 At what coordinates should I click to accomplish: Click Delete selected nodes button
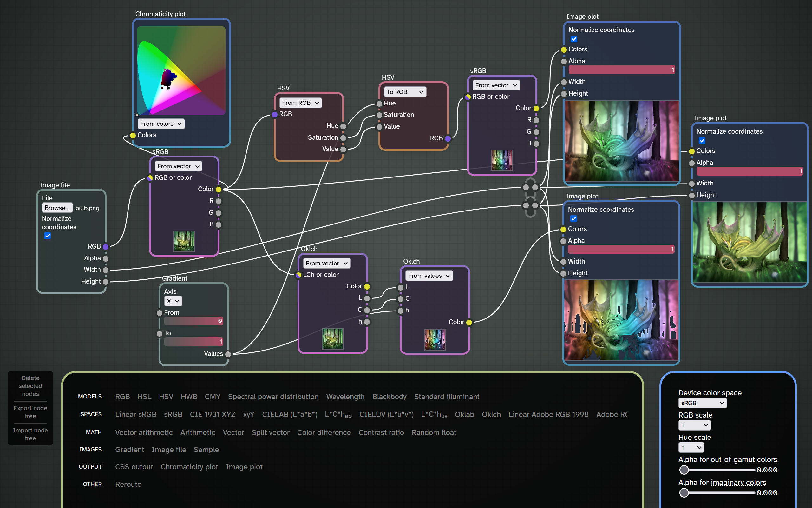[30, 386]
